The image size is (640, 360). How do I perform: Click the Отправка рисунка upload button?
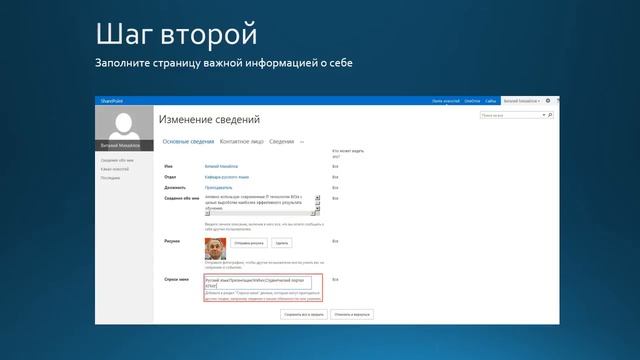click(x=249, y=243)
